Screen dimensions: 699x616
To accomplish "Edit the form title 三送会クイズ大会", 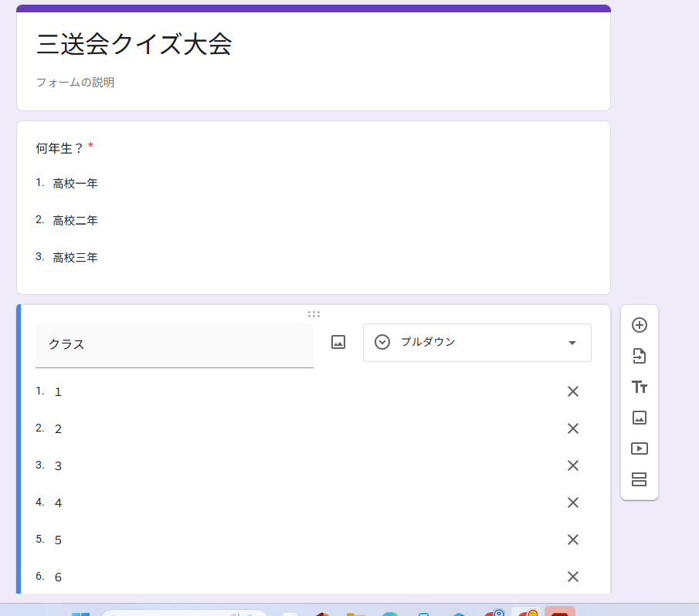I will click(134, 45).
